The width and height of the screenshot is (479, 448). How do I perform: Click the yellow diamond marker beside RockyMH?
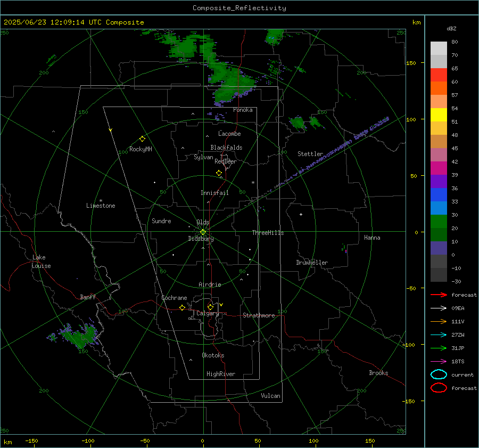[x=142, y=139]
